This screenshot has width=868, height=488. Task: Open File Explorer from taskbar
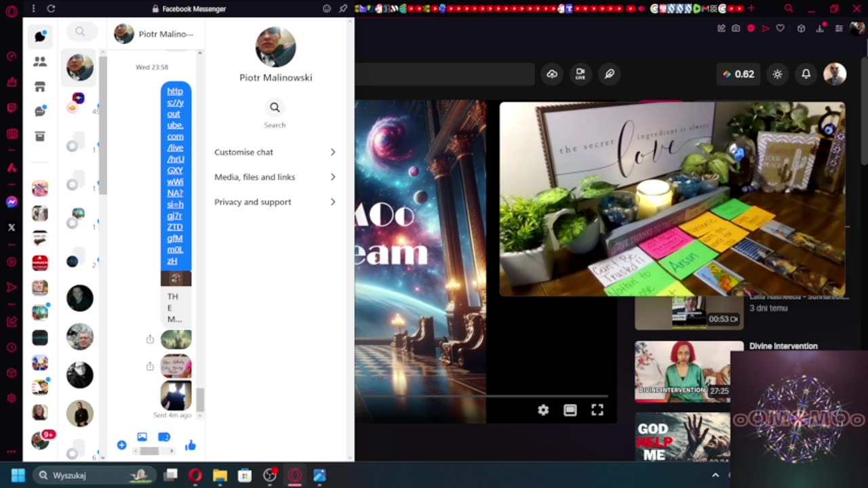coord(220,475)
